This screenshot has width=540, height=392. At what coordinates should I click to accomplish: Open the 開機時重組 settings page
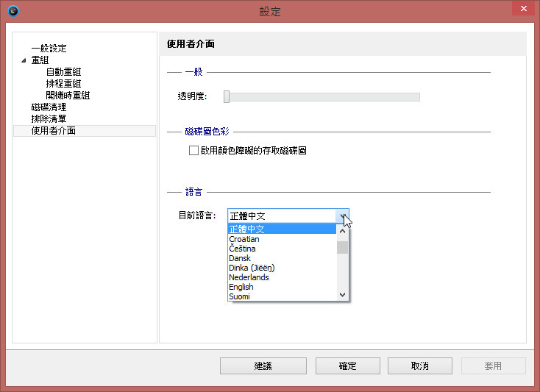pos(68,95)
